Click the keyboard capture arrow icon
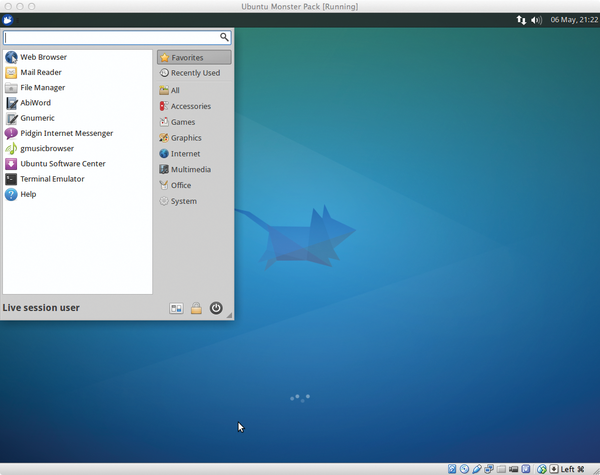Viewport: 600px width, 475px height. (554, 469)
